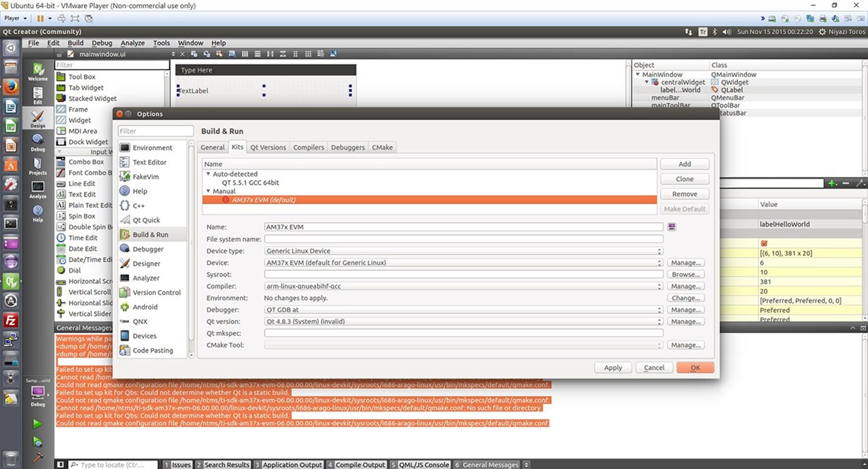Click the Start Debugging run icon

pos(37,441)
